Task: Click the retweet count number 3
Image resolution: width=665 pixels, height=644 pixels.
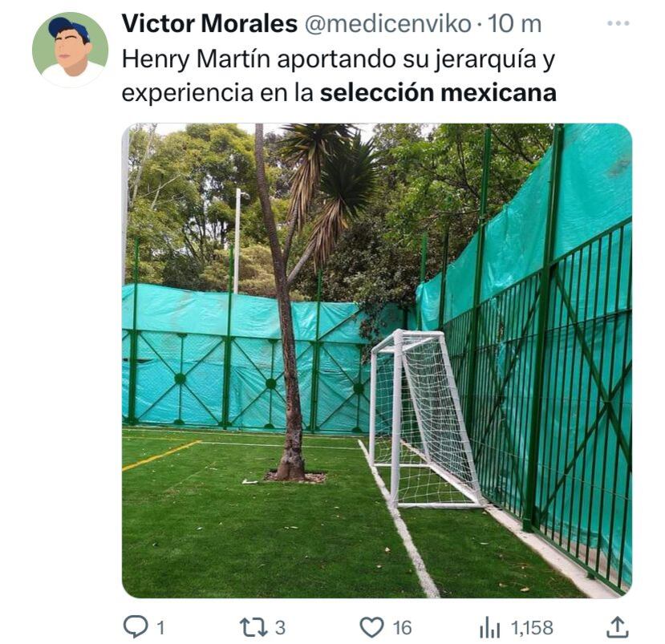Action: 280,627
